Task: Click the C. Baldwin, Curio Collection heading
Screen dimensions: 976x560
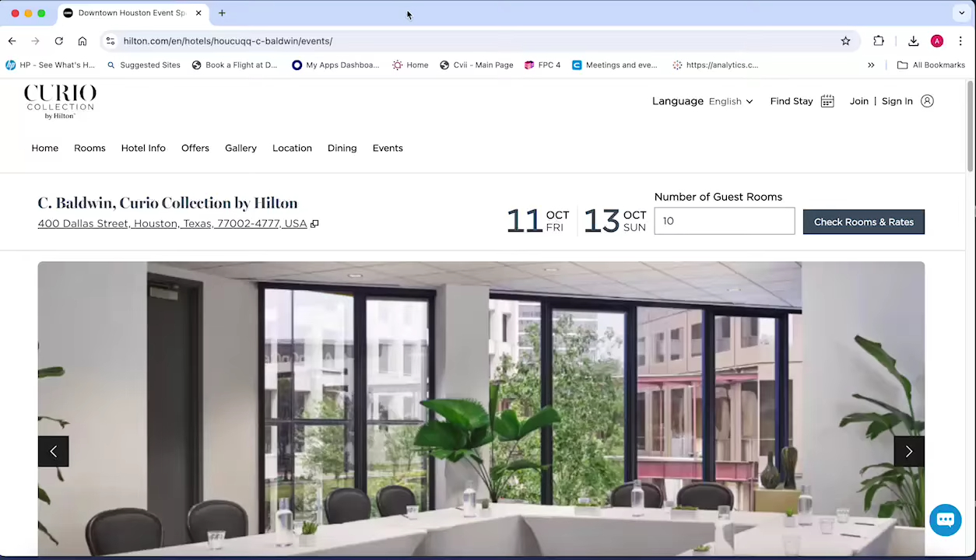Action: [x=167, y=203]
